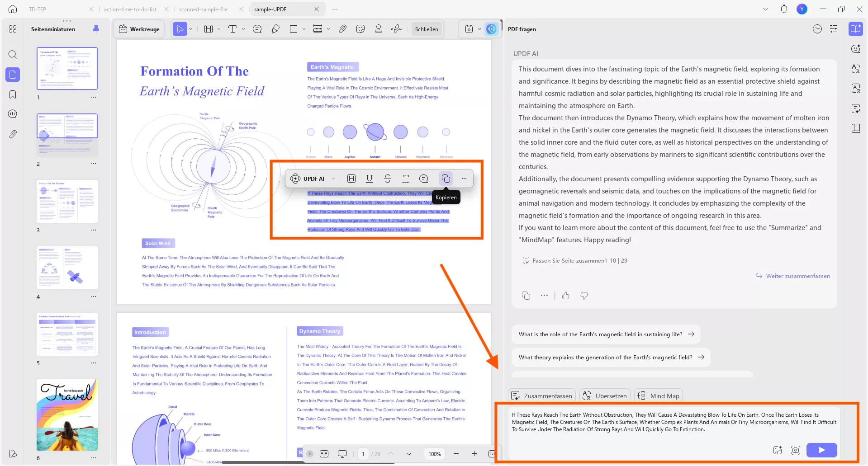Zoom out with the minus button

[x=456, y=454]
